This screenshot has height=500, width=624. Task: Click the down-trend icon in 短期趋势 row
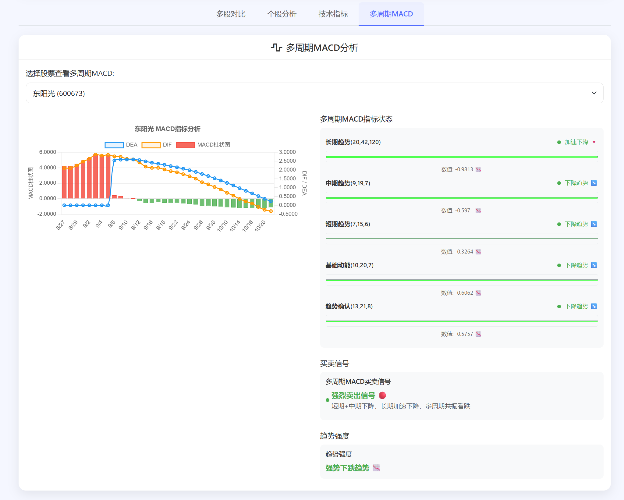(594, 225)
